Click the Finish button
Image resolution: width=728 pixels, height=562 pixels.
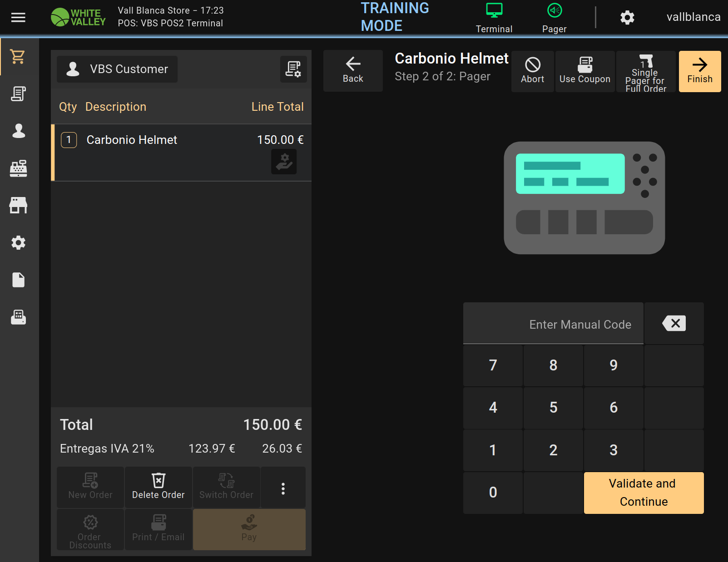[x=699, y=71]
